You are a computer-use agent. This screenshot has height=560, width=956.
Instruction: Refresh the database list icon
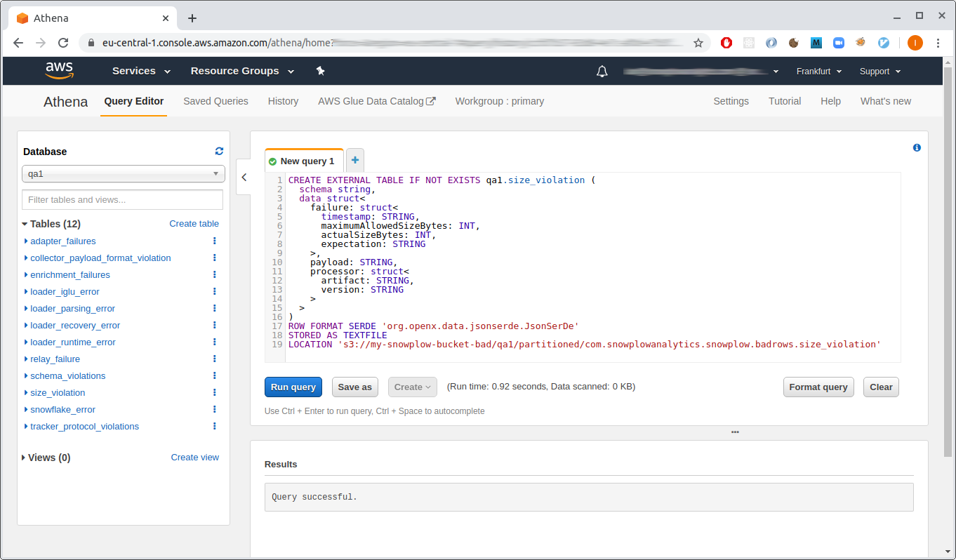(x=219, y=151)
